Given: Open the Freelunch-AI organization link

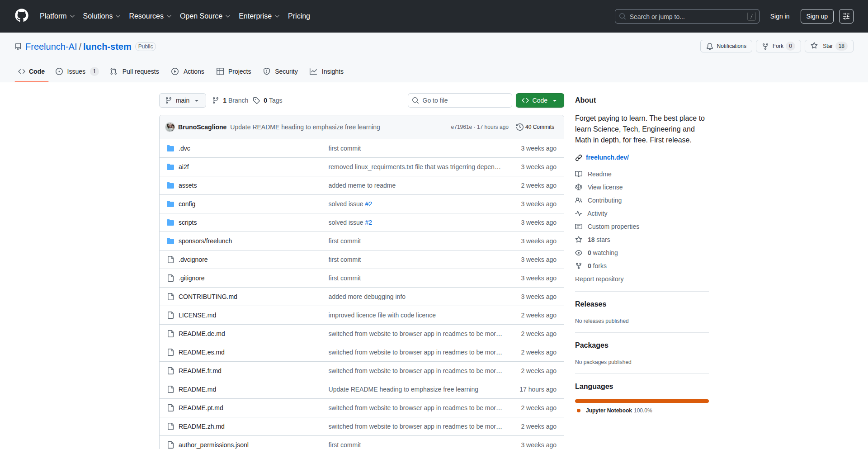Looking at the screenshot, I should click(51, 47).
